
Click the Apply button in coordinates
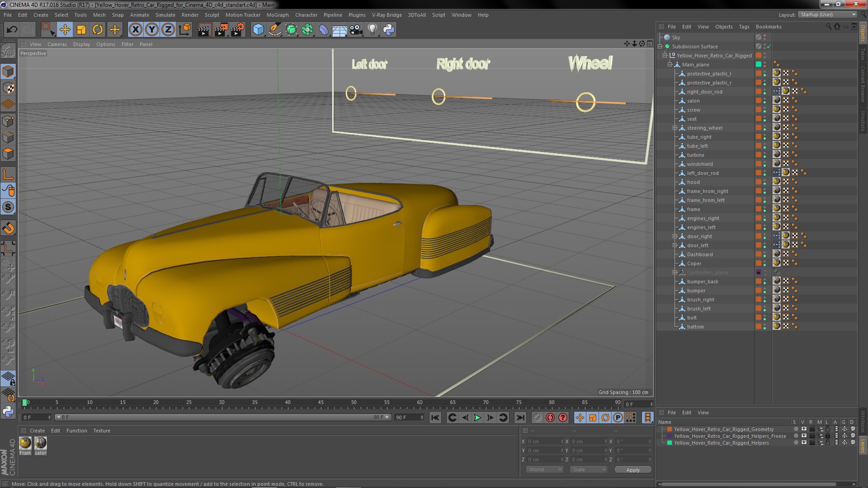tap(633, 470)
